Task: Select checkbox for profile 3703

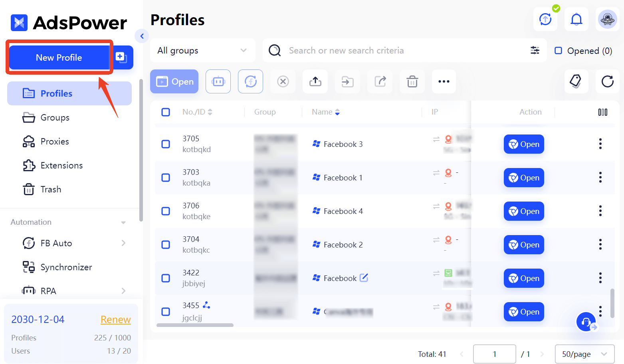Action: 166,178
